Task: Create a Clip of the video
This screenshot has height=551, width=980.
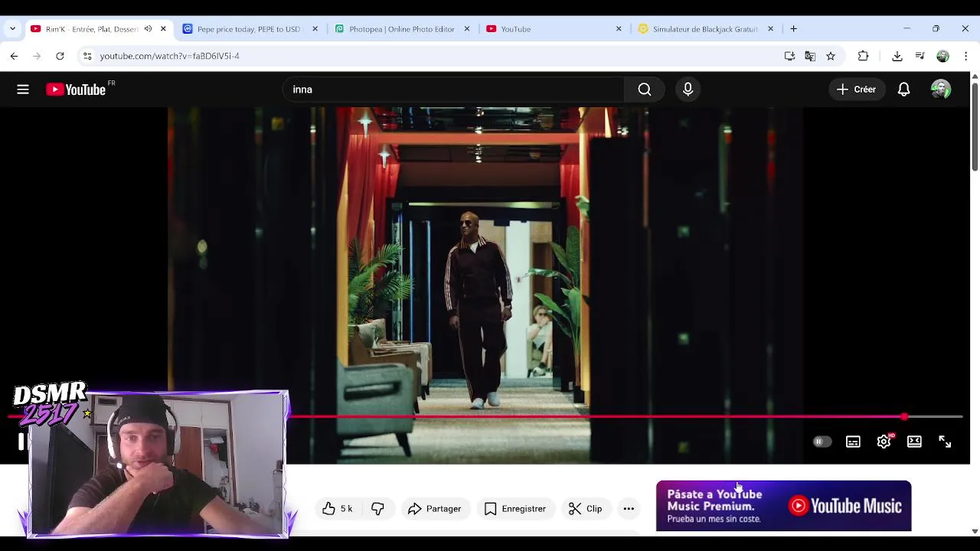Action: pyautogui.click(x=585, y=509)
